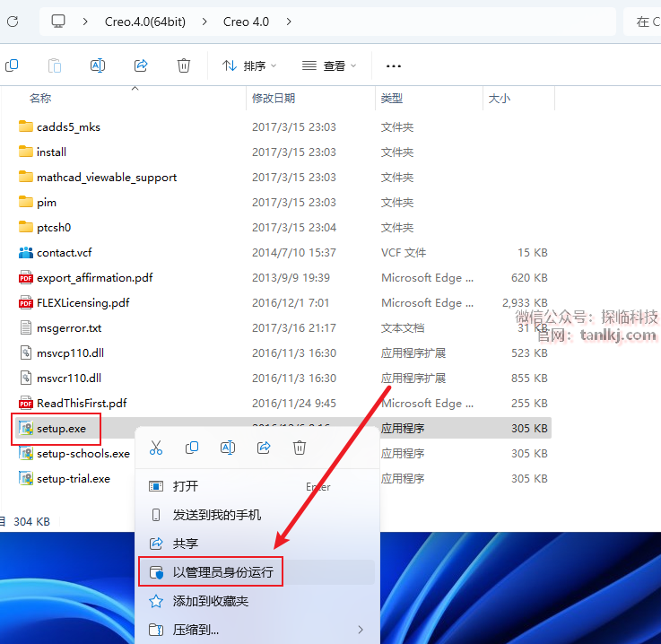Select the install folder icon

(26, 152)
